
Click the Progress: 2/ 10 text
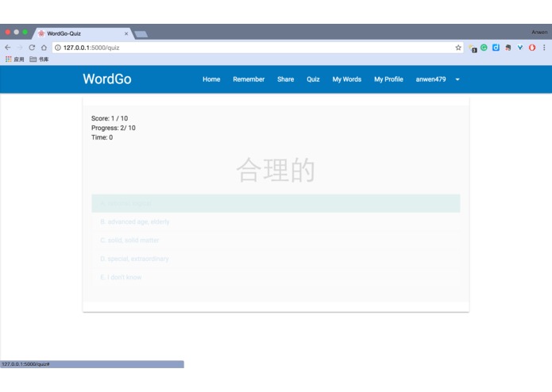pos(114,128)
